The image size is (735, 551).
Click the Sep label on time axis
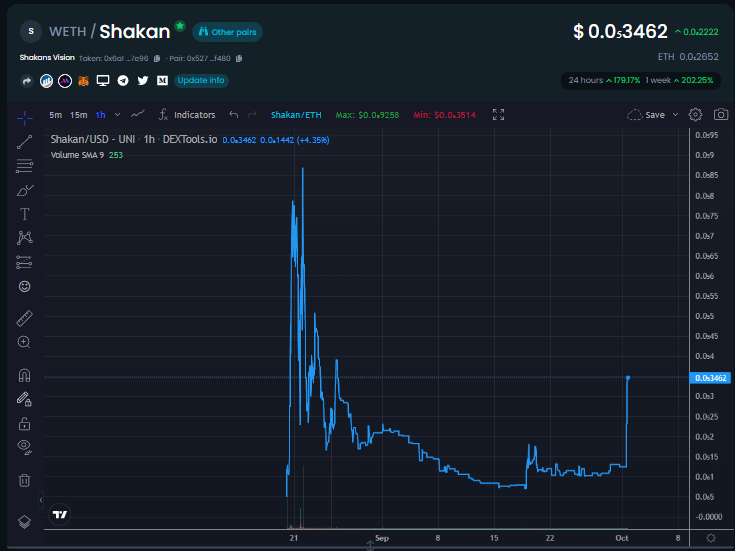click(382, 538)
